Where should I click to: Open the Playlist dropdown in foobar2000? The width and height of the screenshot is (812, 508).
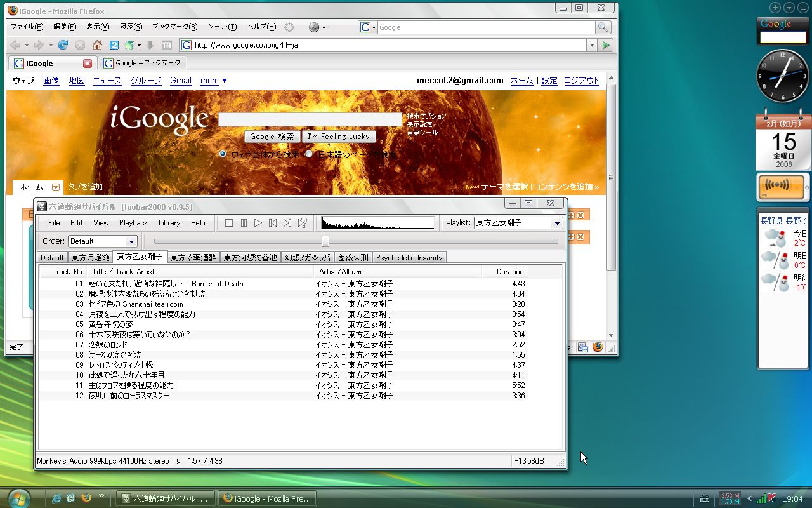pos(557,223)
